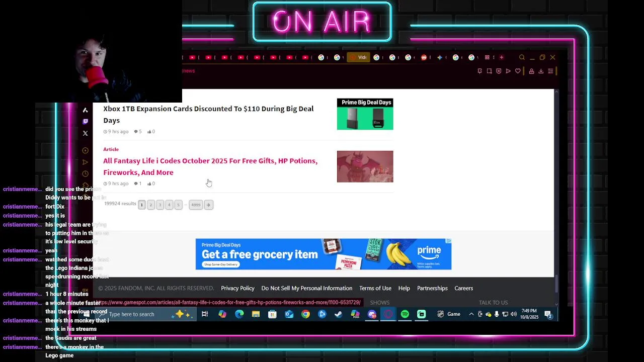Open the Careers footer link
This screenshot has width=644, height=362.
[463, 288]
